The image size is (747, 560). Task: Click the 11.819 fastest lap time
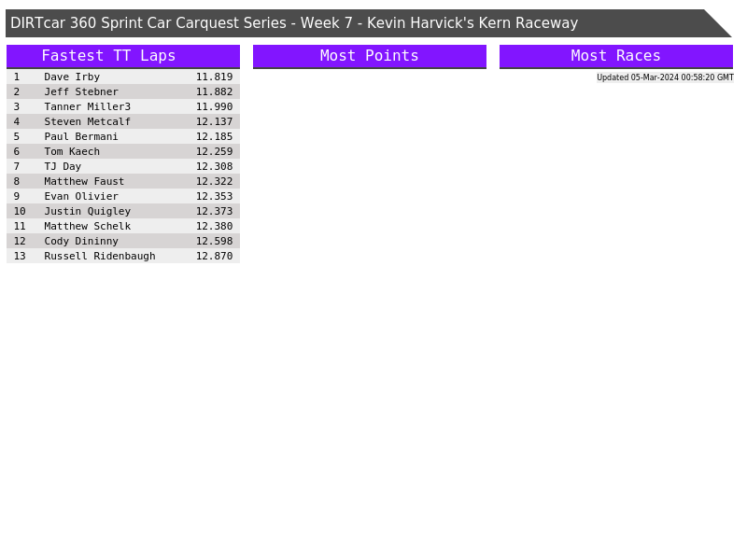(214, 77)
